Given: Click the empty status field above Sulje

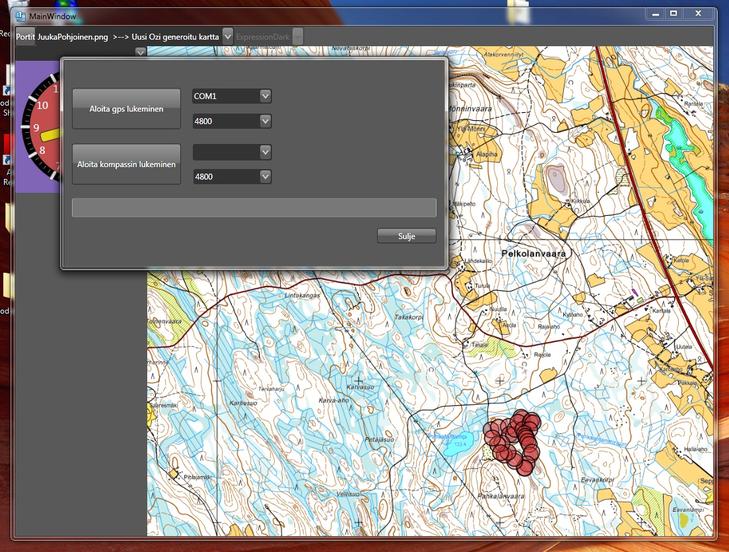Looking at the screenshot, I should point(254,207).
